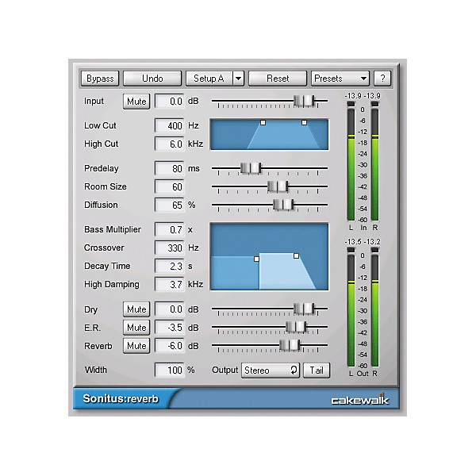Screen dimensions: 476x476
Task: Click the Input level slider handle
Action: 304,101
